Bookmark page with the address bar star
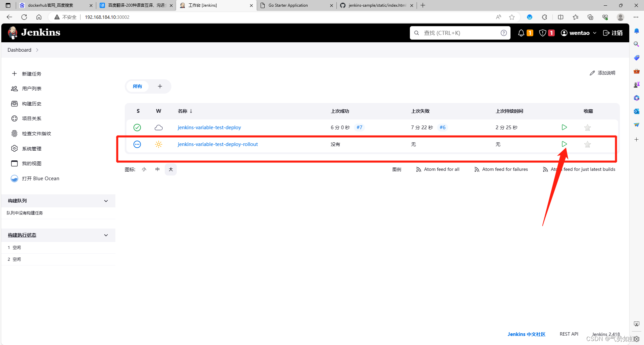 tap(512, 17)
